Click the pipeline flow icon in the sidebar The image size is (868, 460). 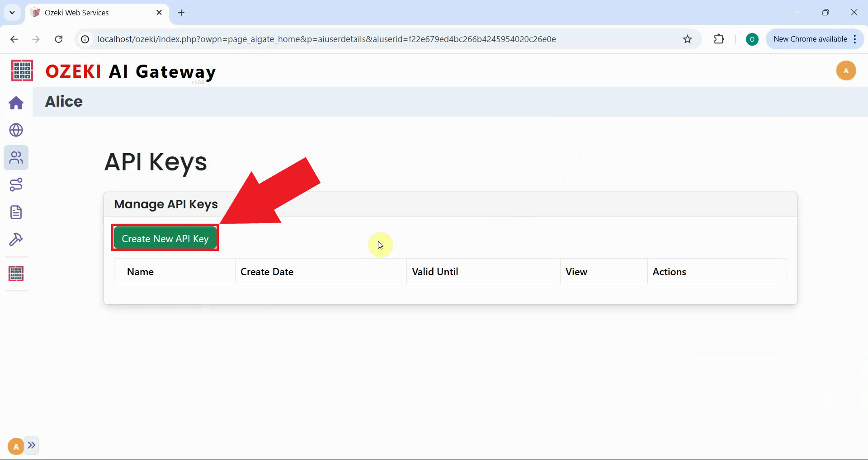pos(16,185)
